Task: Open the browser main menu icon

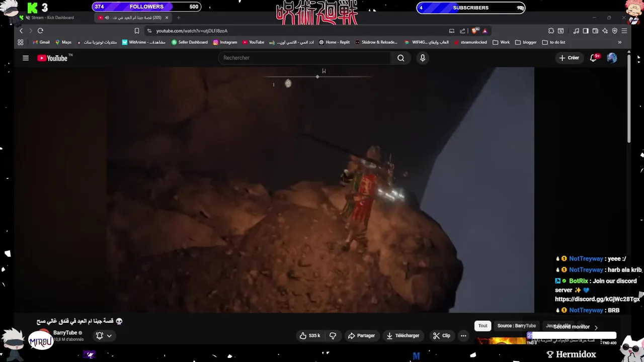Action: (x=624, y=31)
